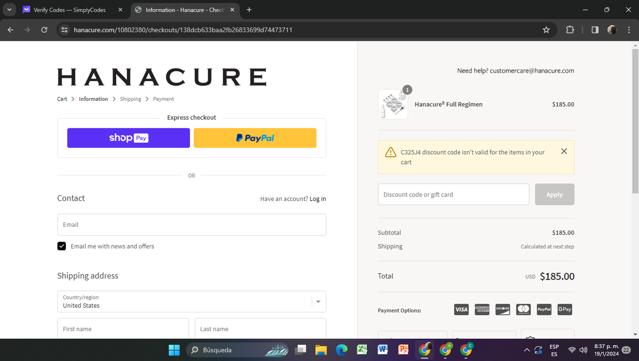
Task: Close the Information - Hanacure tab
Action: [x=232, y=10]
